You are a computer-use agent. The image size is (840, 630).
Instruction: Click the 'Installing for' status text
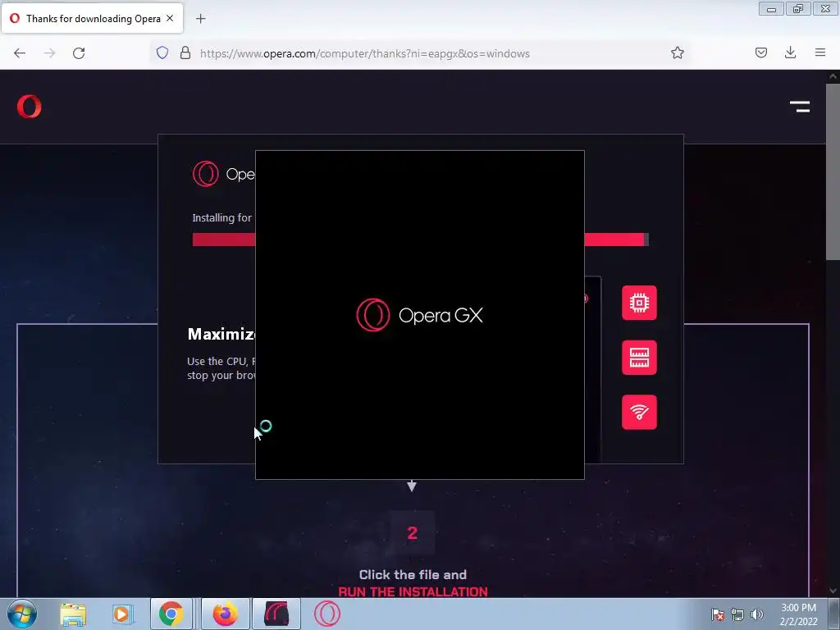tap(221, 217)
